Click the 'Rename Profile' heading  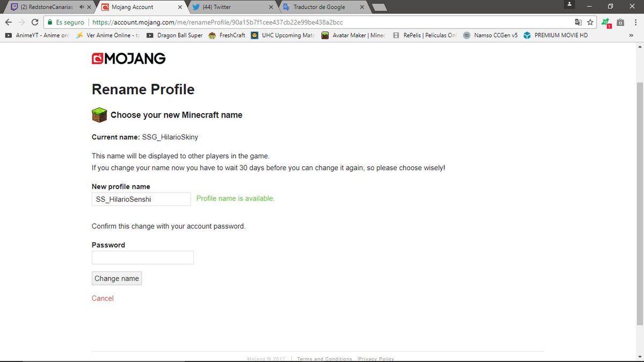click(x=143, y=89)
